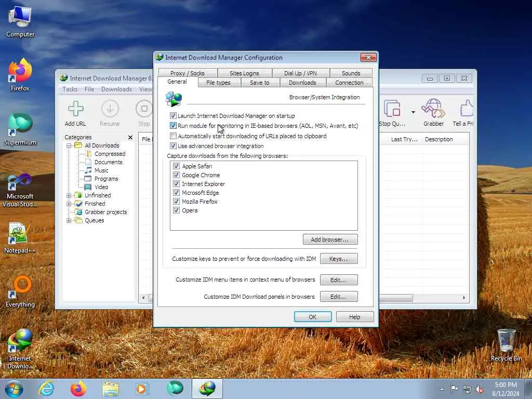Toggle IE-based browsers monitoring module checkbox
The height and width of the screenshot is (399, 532).
pyautogui.click(x=173, y=126)
